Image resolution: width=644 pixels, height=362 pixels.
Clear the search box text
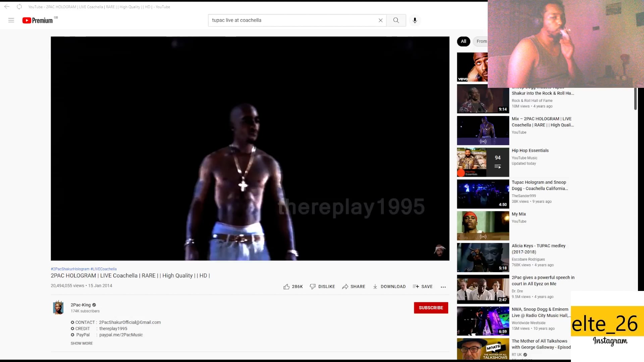coord(380,20)
